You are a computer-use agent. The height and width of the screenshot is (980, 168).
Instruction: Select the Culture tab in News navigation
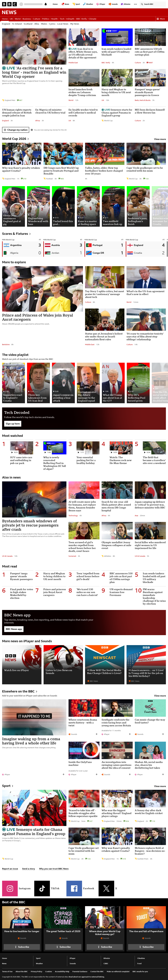(37, 19)
